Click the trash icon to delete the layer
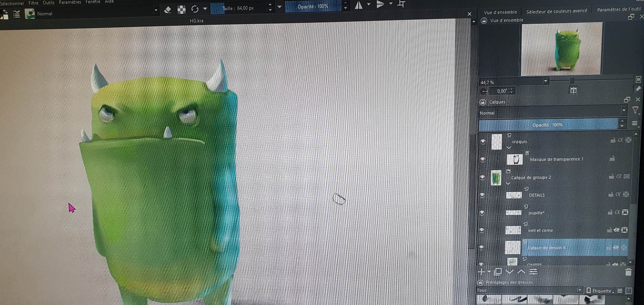 tap(628, 272)
